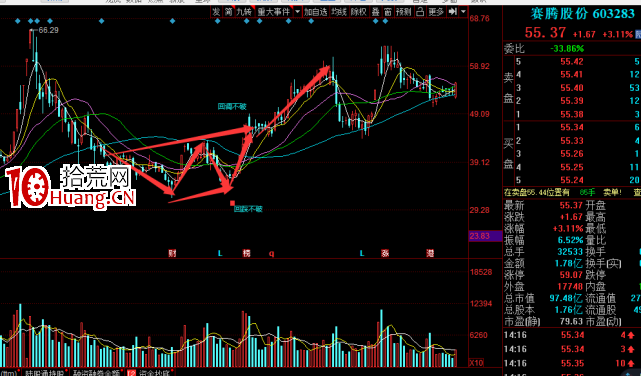Toggle the 叠 overlay button
Image resolution: width=641 pixels, height=376 pixels.
click(375, 12)
